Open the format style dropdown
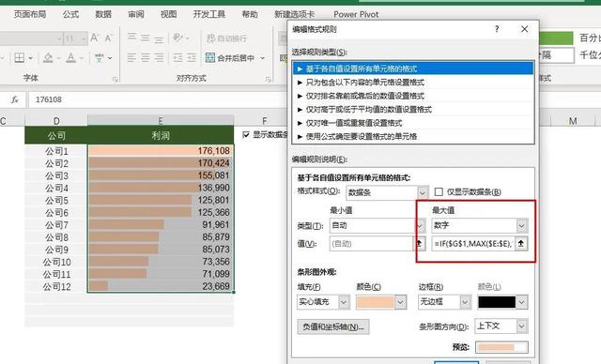This screenshot has height=364, width=601. point(423,192)
